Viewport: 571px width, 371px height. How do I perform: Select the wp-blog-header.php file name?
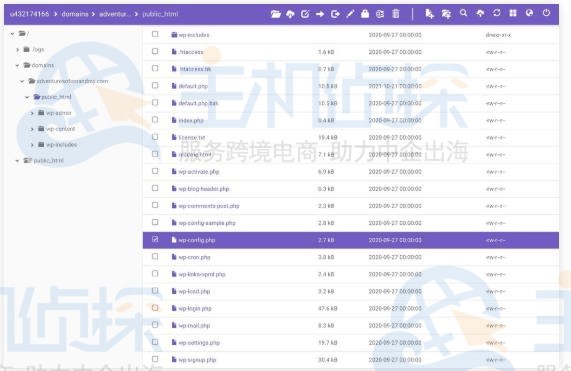(204, 189)
